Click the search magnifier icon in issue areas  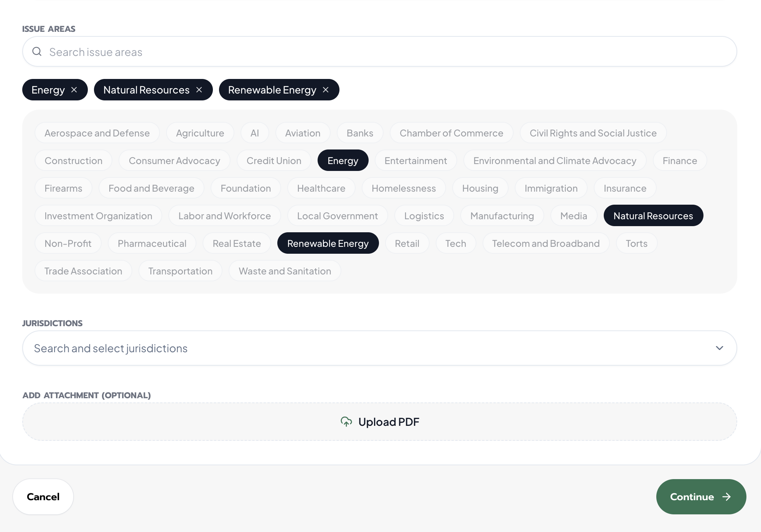pyautogui.click(x=37, y=51)
